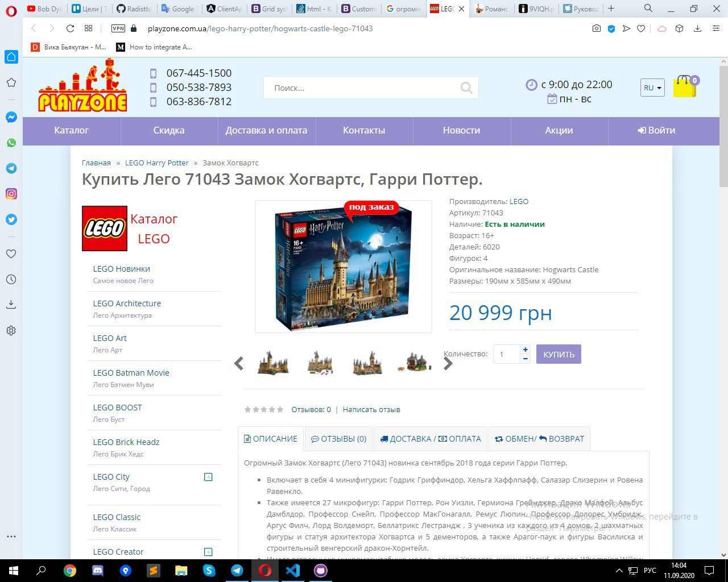The height and width of the screenshot is (582, 728).
Task: Switch to ДОСТАВКА / ОПЛАТА tab
Action: click(x=431, y=439)
